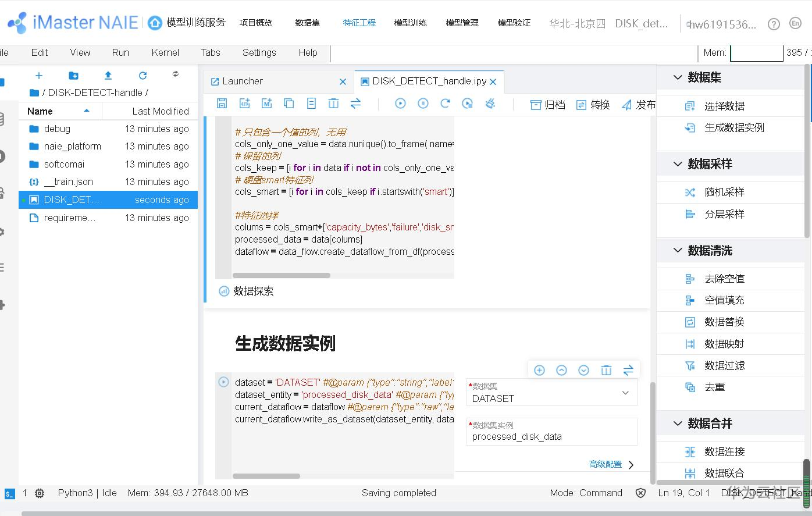Create a new folder in file browser
This screenshot has height=516, width=812.
[73, 75]
